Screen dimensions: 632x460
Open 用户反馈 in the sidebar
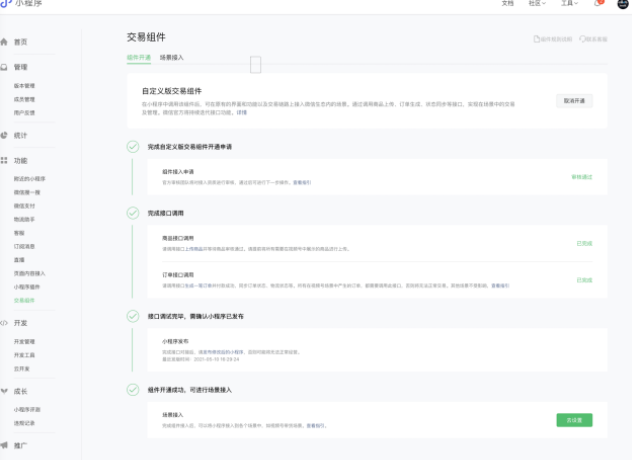[x=24, y=113]
